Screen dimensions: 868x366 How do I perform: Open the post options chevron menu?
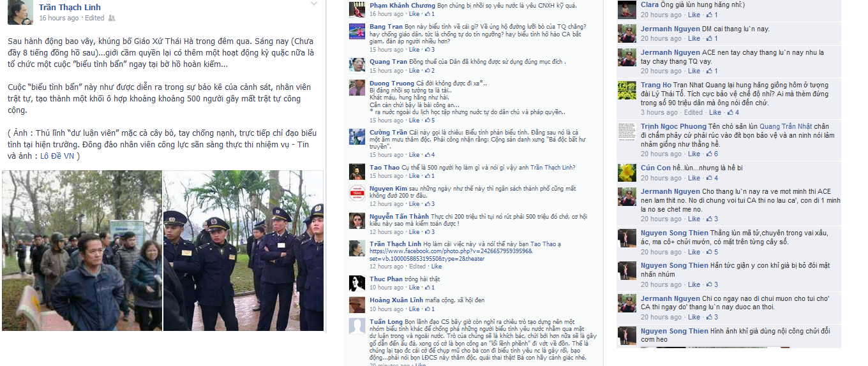point(314,4)
